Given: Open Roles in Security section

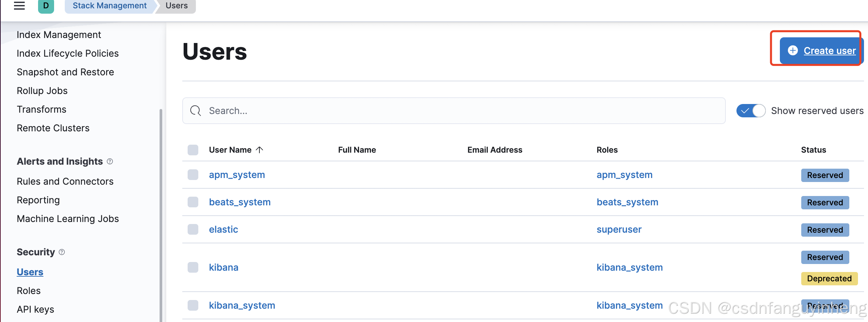Looking at the screenshot, I should [29, 290].
